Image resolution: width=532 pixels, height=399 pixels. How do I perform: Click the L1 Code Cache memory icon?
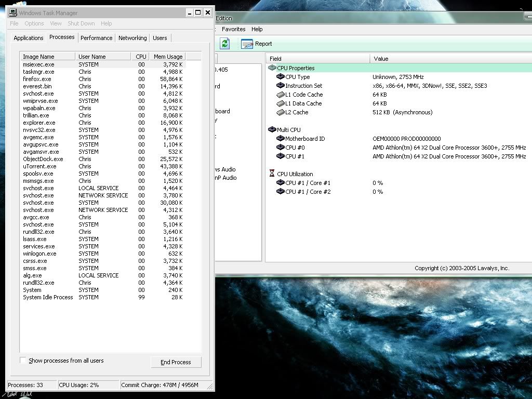point(280,95)
